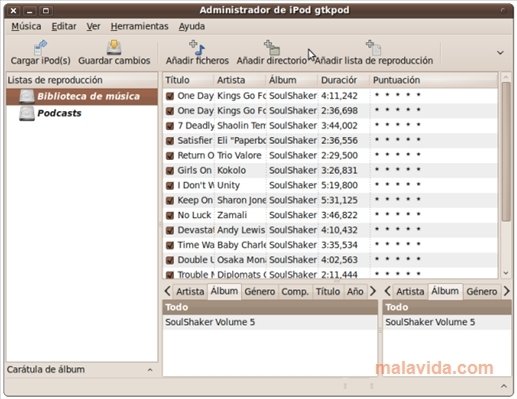
Task: Toggle checkbox for 4:11,242 One Day track
Action: coord(170,96)
